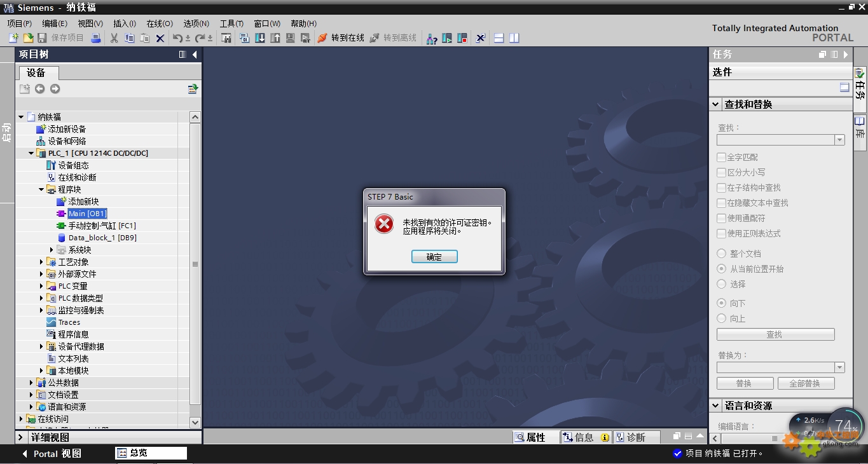The image size is (868, 464).
Task: Open the 项目(P) menu
Action: (x=20, y=24)
